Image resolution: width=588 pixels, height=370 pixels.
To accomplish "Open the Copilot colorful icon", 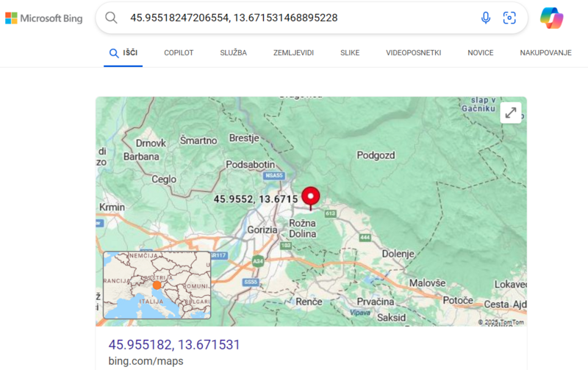I will click(x=551, y=18).
